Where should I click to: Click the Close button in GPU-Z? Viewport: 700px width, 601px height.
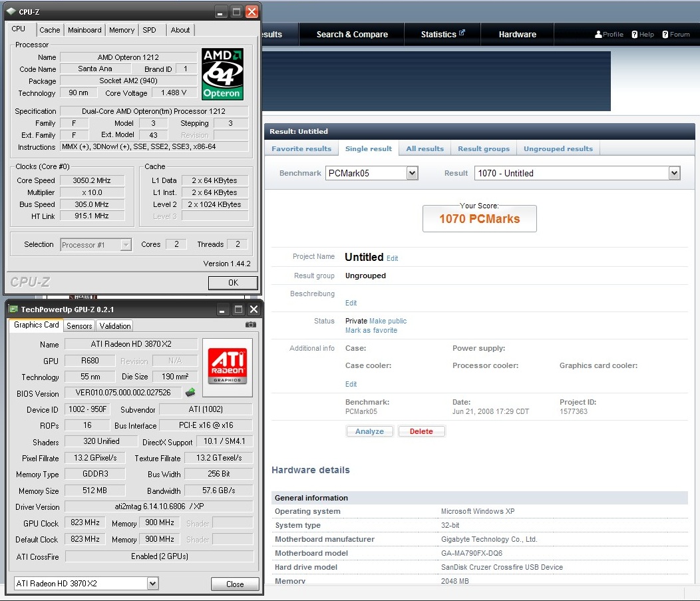(235, 584)
